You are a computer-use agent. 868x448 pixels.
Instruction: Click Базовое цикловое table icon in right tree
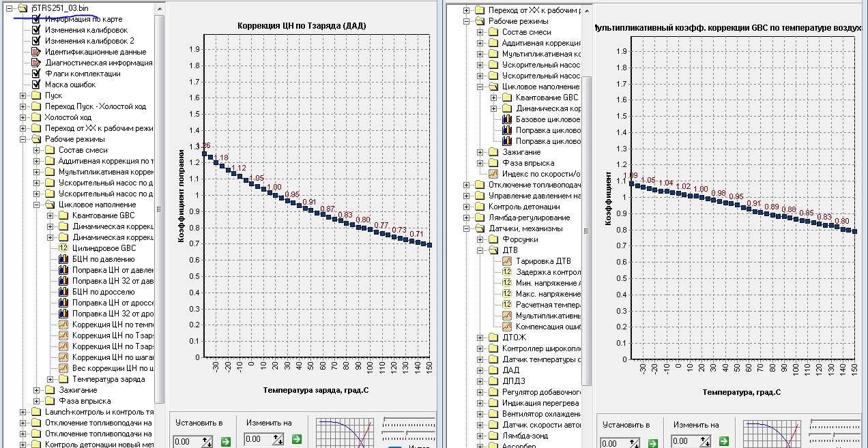click(507, 119)
